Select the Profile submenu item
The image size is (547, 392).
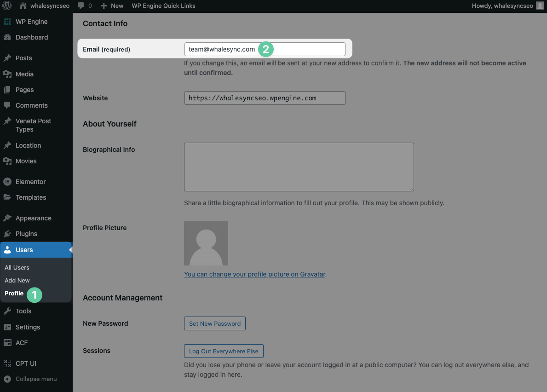14,293
